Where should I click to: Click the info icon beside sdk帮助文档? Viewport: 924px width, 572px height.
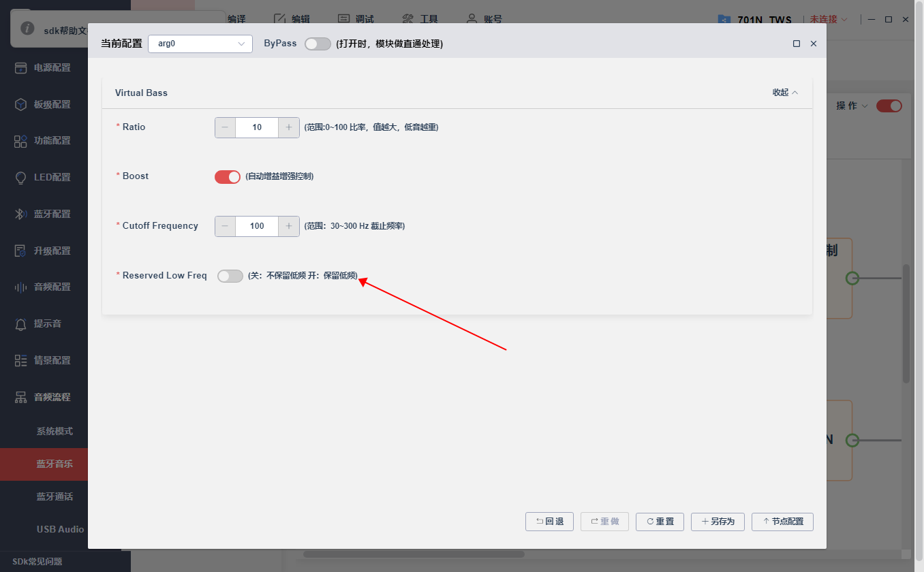click(x=27, y=29)
